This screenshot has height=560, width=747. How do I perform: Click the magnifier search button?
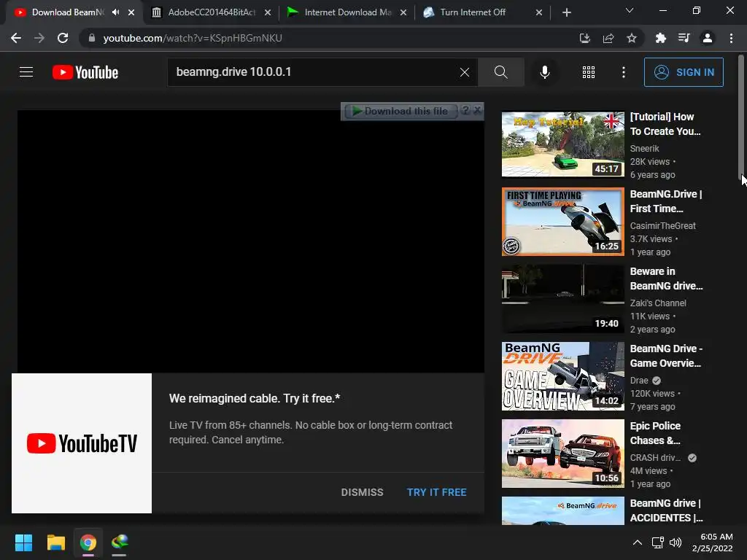(500, 72)
